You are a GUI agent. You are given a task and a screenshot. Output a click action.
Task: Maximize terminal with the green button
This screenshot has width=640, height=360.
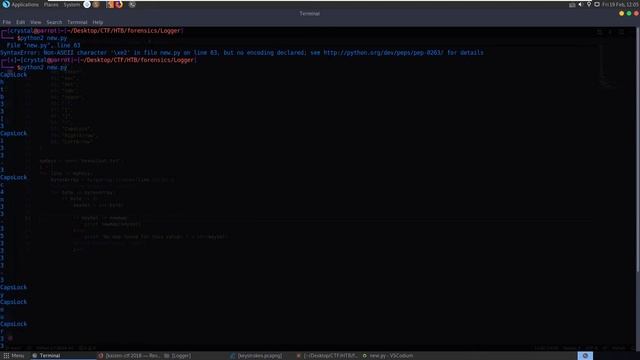pos(629,13)
